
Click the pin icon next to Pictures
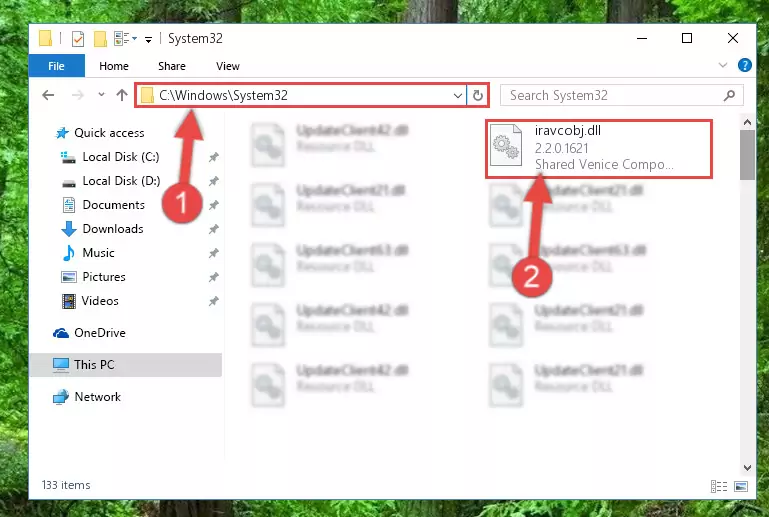pos(213,277)
